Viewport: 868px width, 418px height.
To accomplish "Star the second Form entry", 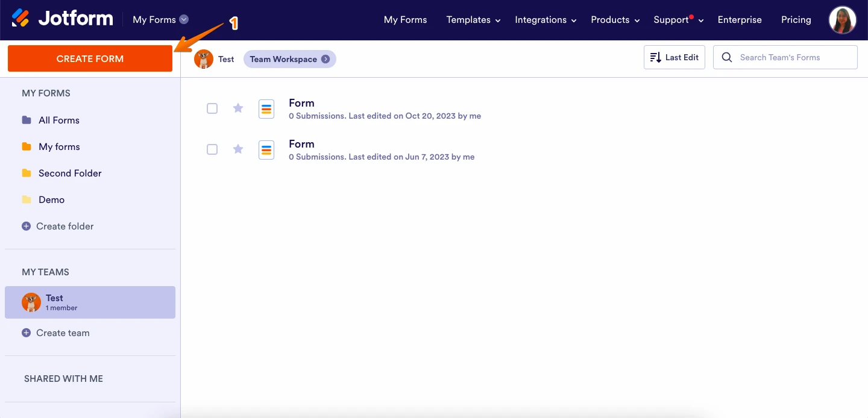I will click(x=237, y=149).
